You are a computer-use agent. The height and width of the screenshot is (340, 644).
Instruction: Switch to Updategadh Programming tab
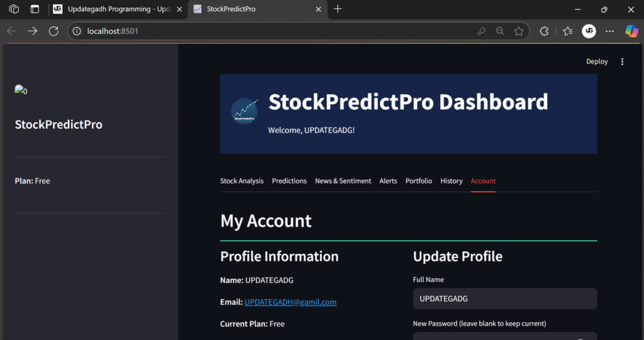(118, 9)
